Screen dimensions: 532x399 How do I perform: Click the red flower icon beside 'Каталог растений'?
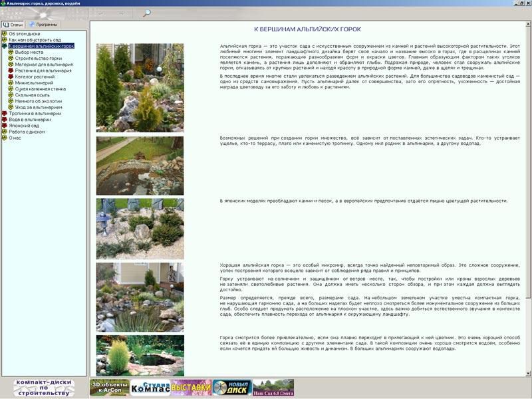(x=11, y=76)
